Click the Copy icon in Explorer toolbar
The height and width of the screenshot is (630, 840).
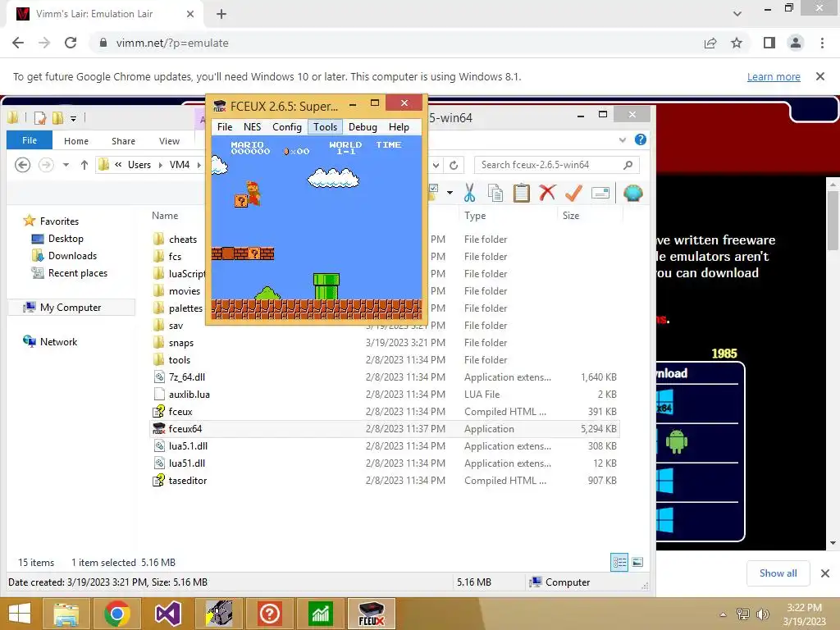pyautogui.click(x=495, y=193)
